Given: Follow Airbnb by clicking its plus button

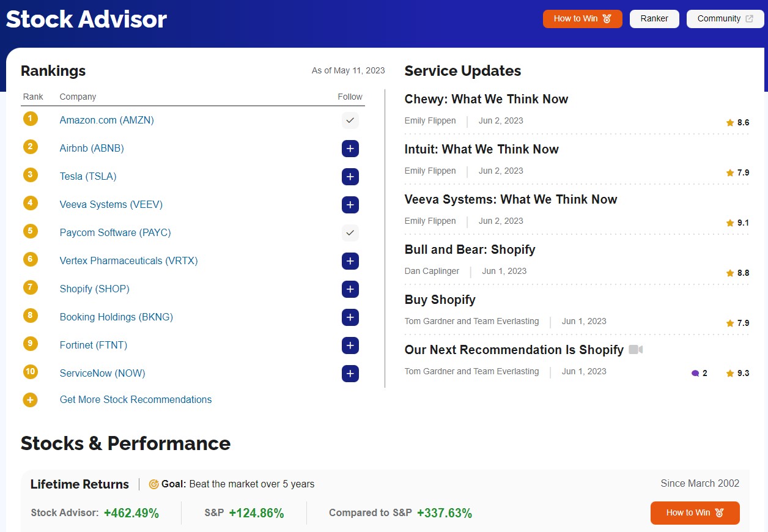Looking at the screenshot, I should pyautogui.click(x=350, y=149).
